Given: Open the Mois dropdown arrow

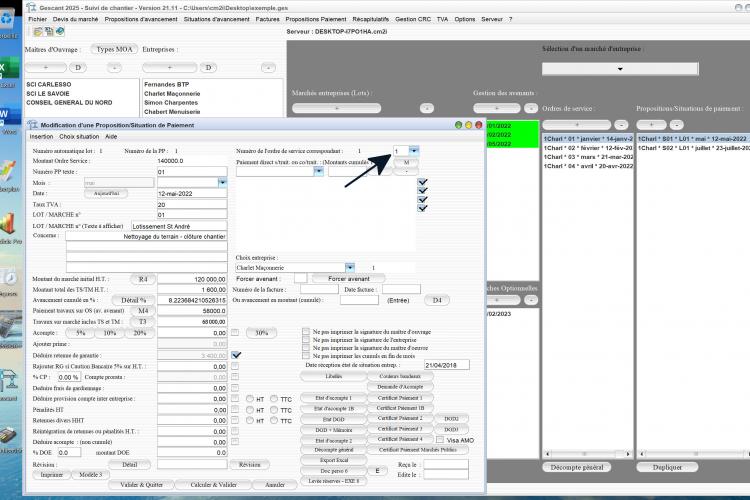Looking at the screenshot, I should [x=222, y=182].
